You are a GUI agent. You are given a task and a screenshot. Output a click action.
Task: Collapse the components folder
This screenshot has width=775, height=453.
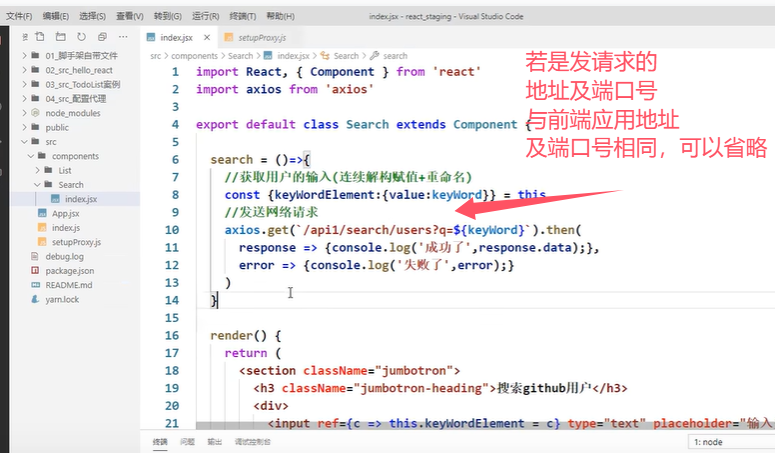[x=75, y=156]
